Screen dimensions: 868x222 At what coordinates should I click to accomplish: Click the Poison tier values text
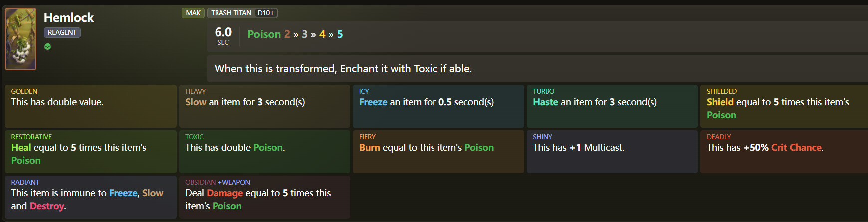(295, 34)
